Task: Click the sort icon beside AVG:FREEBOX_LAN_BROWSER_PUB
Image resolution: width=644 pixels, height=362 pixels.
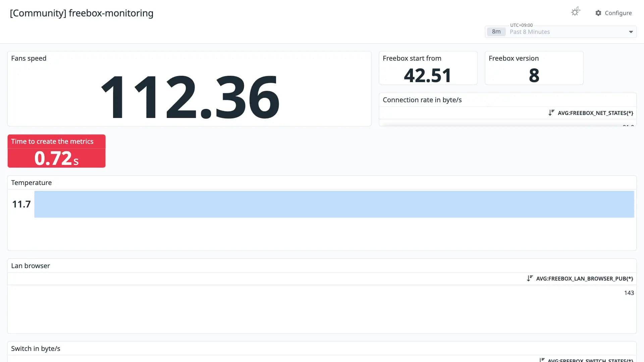Action: (530, 279)
